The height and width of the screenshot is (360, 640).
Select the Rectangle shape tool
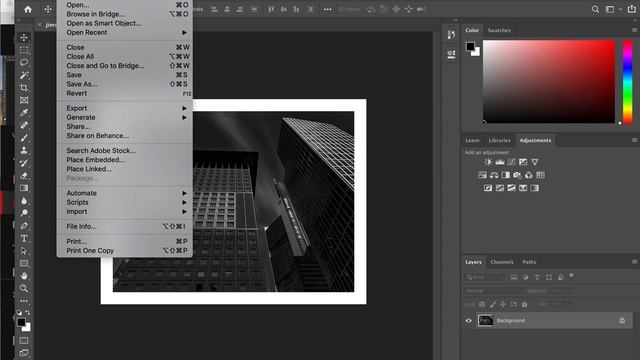coord(24,263)
